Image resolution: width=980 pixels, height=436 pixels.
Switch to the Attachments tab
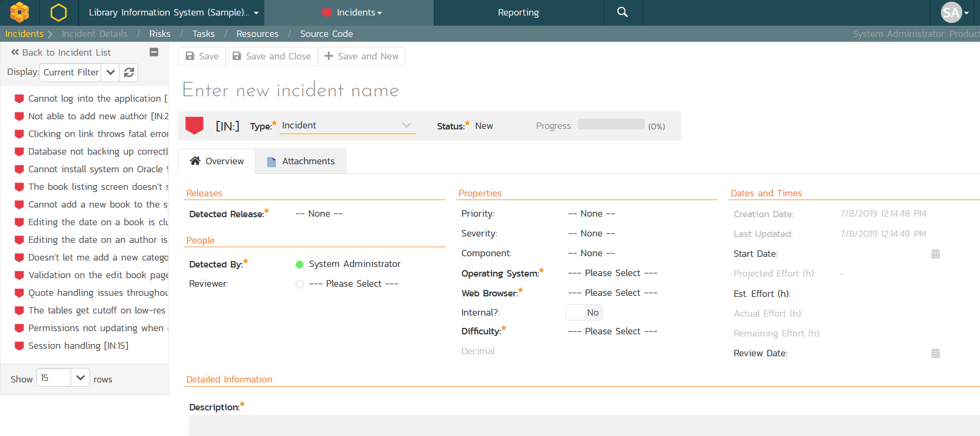coord(300,161)
